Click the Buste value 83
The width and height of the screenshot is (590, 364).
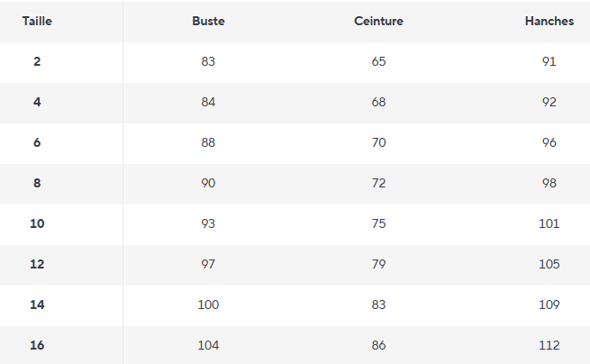pyautogui.click(x=208, y=61)
